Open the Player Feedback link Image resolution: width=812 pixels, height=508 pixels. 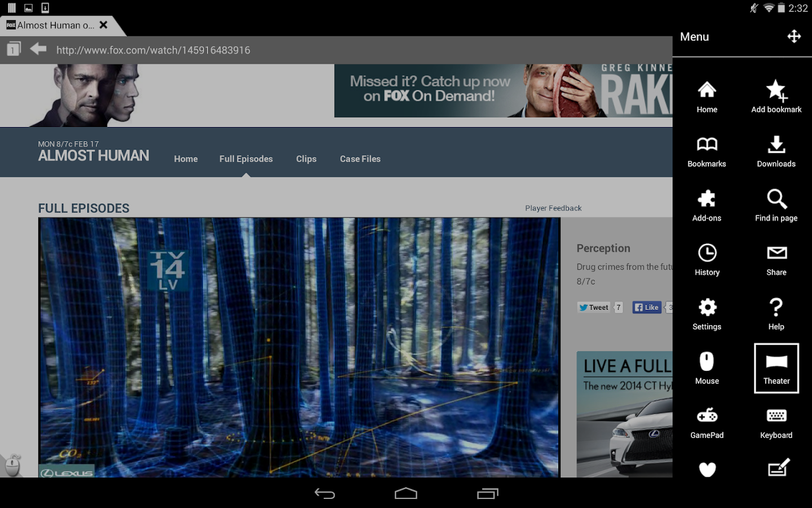(x=553, y=208)
